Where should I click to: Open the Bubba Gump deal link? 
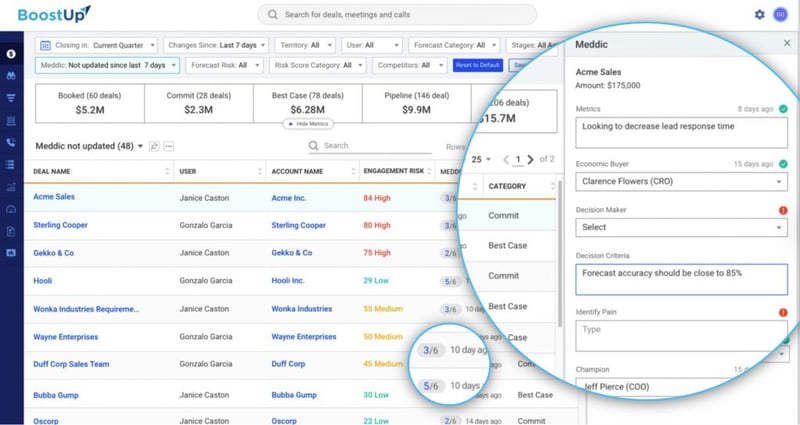(x=56, y=395)
